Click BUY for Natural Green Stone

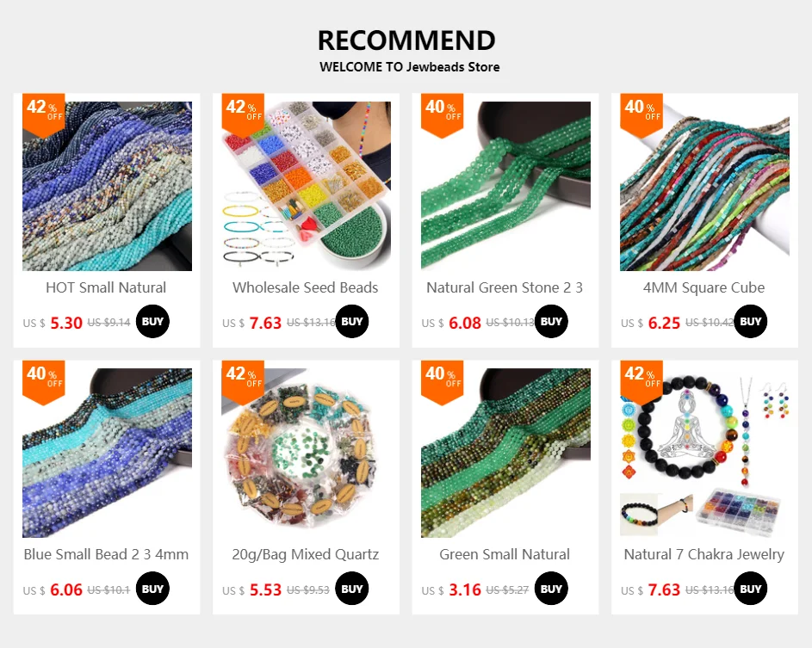point(551,321)
